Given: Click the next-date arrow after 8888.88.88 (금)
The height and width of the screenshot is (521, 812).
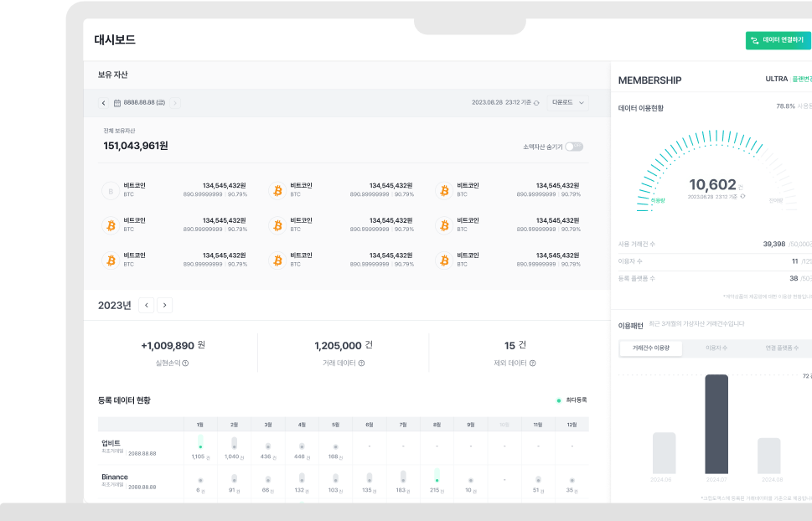Looking at the screenshot, I should (x=175, y=103).
